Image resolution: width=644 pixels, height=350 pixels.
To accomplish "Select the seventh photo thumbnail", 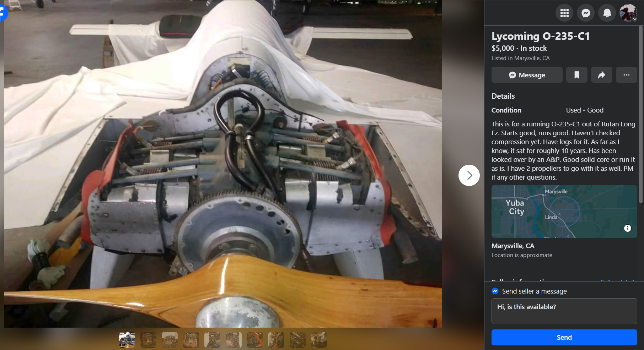I will tap(255, 340).
